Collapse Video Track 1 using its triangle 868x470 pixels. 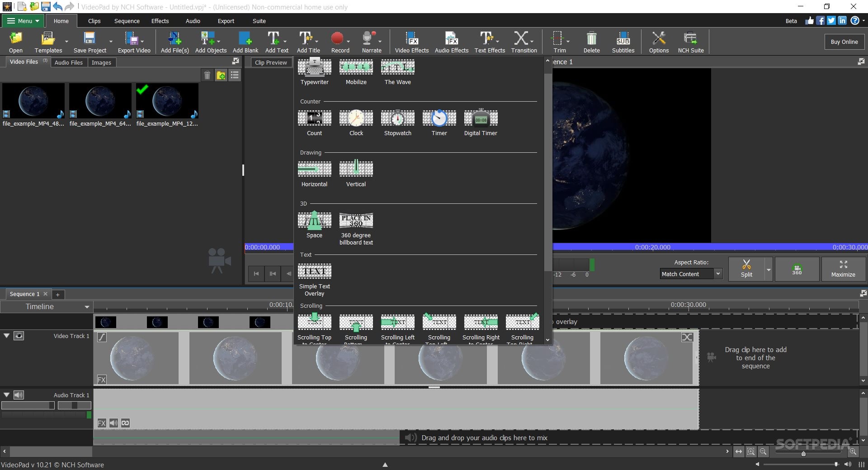click(x=7, y=336)
